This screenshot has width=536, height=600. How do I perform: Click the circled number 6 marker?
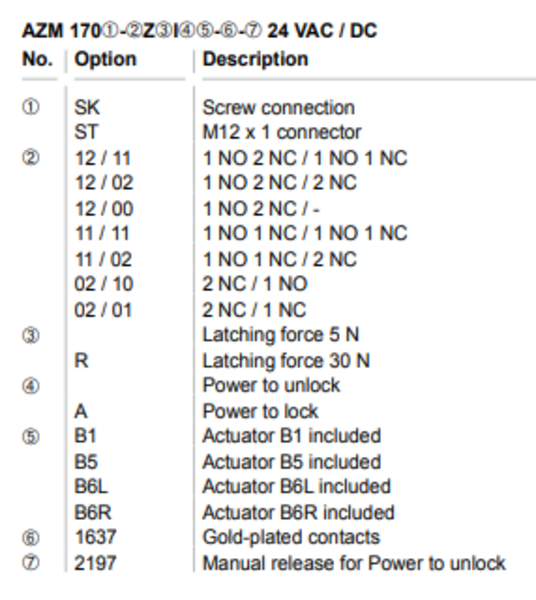pos(31,538)
